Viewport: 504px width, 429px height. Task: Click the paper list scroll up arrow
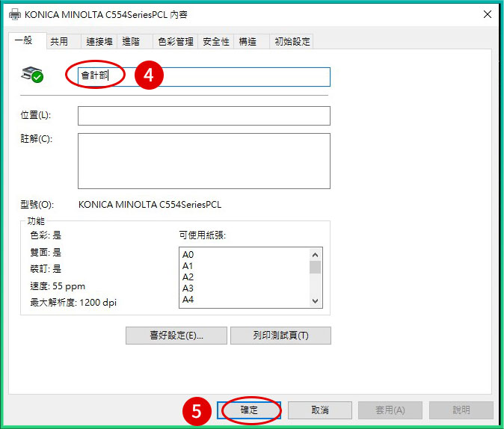[316, 255]
